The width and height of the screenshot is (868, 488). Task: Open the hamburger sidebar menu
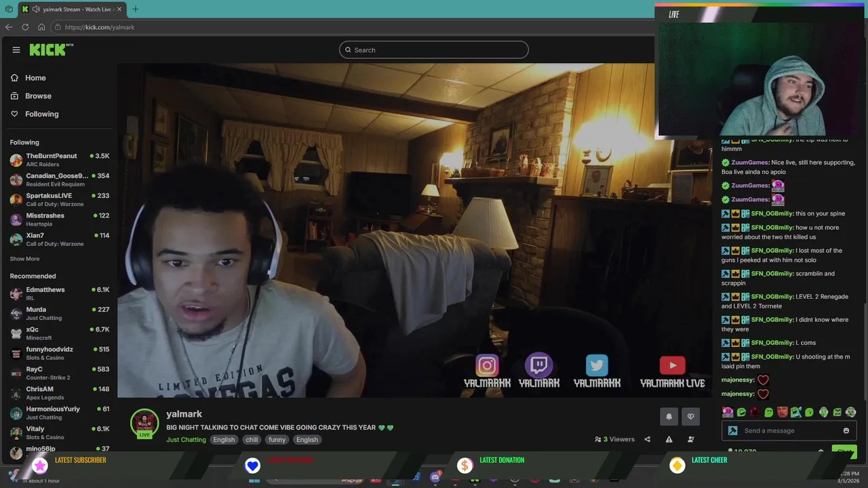[16, 49]
